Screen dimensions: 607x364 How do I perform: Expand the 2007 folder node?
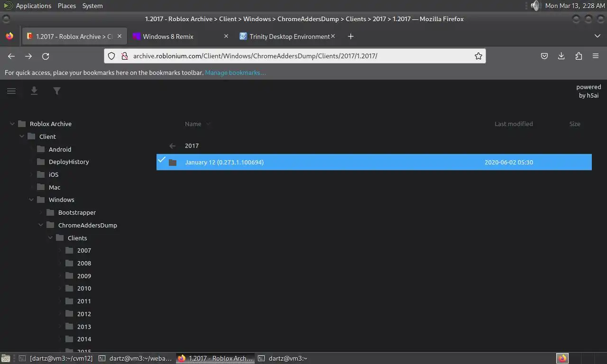(x=60, y=250)
